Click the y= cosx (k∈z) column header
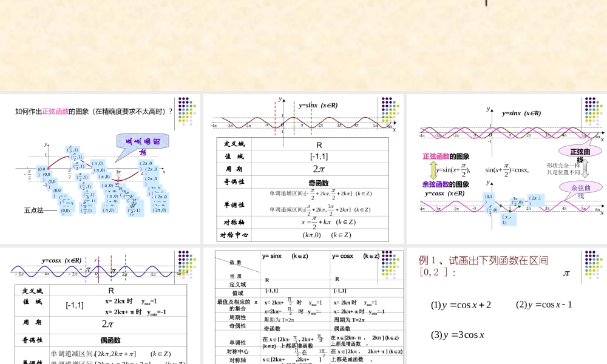The height and width of the screenshot is (364, 607). point(355,256)
